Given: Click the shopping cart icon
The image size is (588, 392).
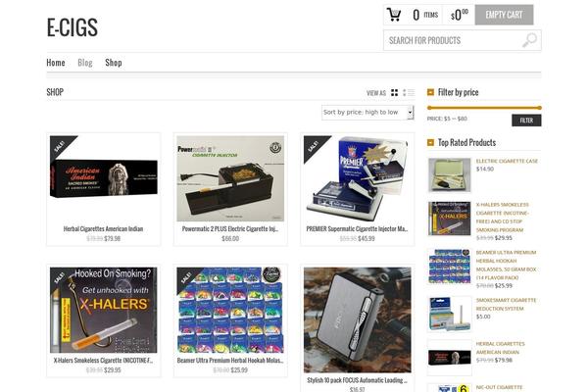Looking at the screenshot, I should pos(394,15).
